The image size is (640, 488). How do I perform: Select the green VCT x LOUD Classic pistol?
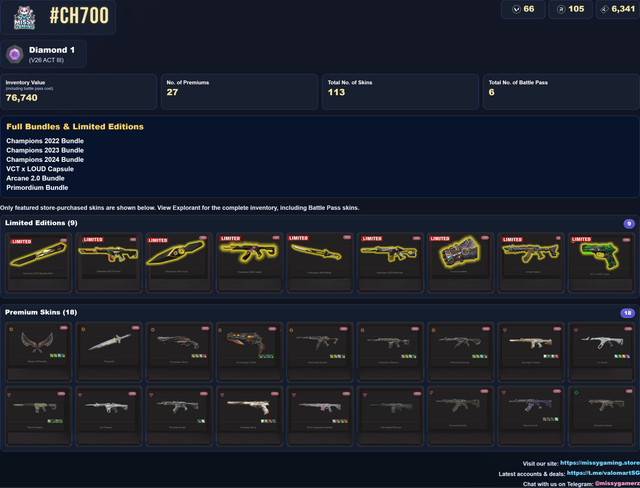(601, 262)
